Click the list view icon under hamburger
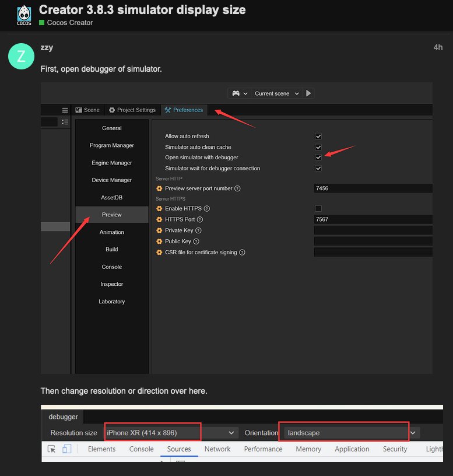 tap(65, 122)
